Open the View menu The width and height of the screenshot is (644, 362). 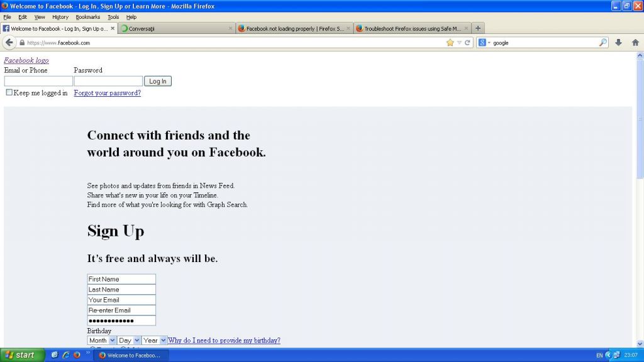point(40,17)
